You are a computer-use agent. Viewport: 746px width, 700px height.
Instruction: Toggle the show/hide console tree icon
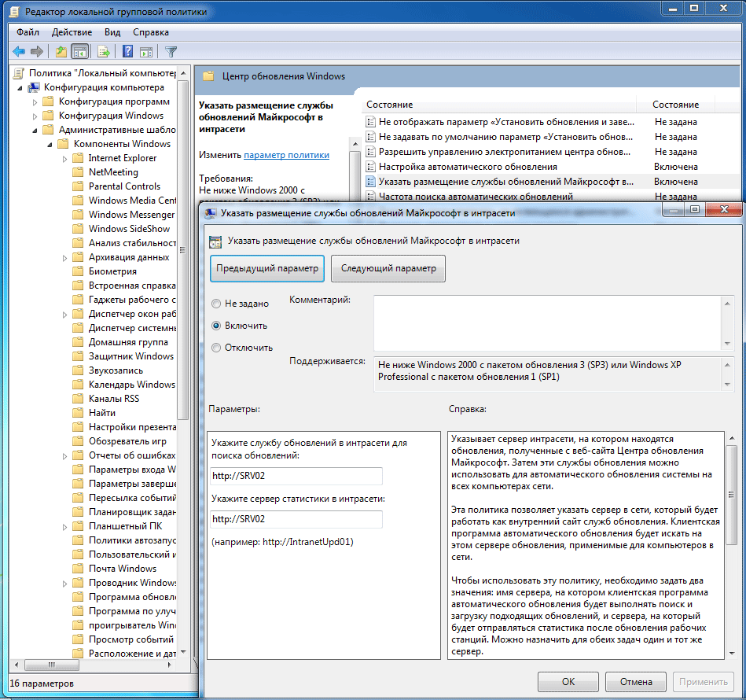(x=79, y=52)
